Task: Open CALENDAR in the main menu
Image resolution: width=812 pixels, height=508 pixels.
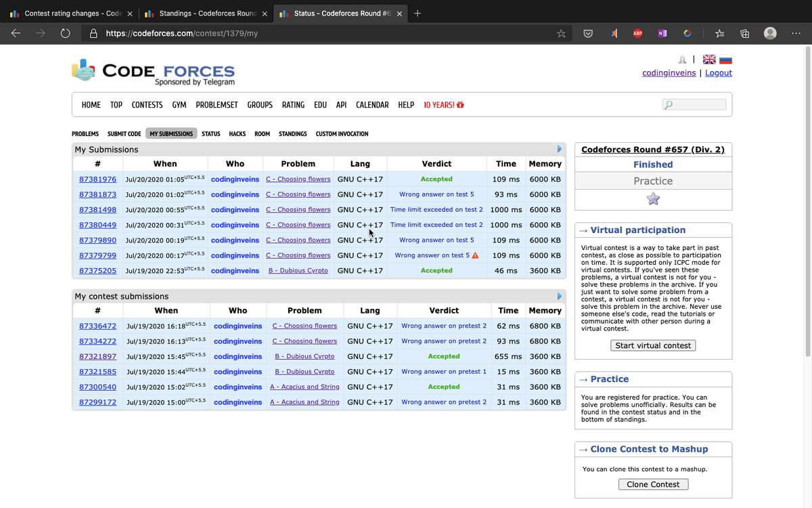Action: [372, 105]
